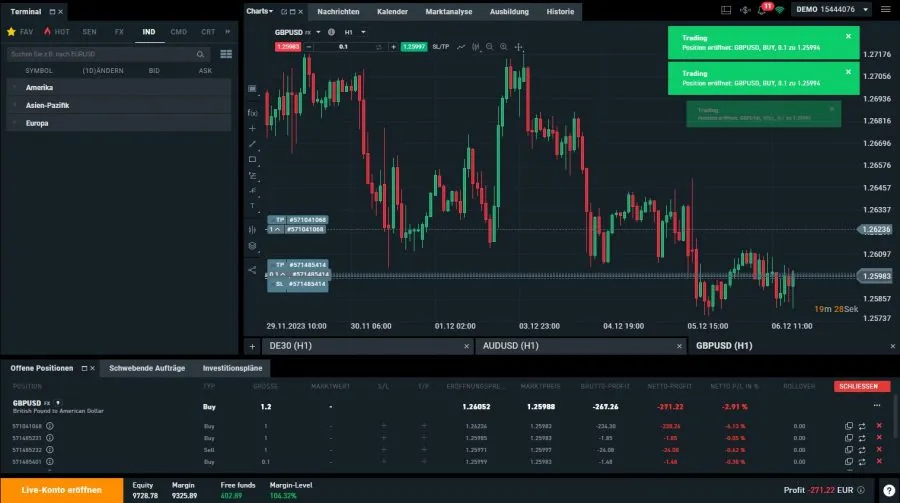Click the 0.1 volume input field
This screenshot has height=503, width=900.
click(343, 47)
